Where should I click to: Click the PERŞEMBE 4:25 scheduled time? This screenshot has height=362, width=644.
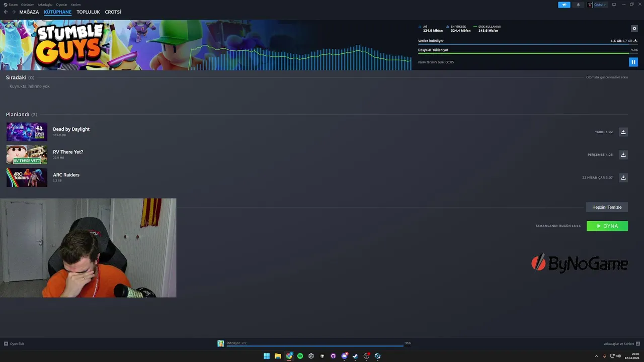[600, 155]
